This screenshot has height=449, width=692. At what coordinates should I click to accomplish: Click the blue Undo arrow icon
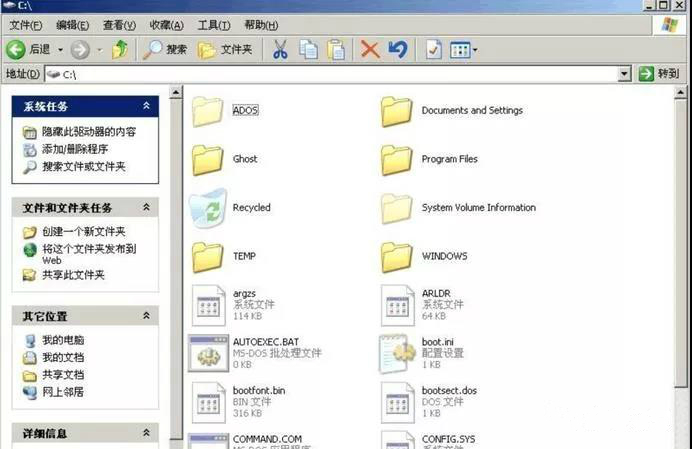click(397, 49)
